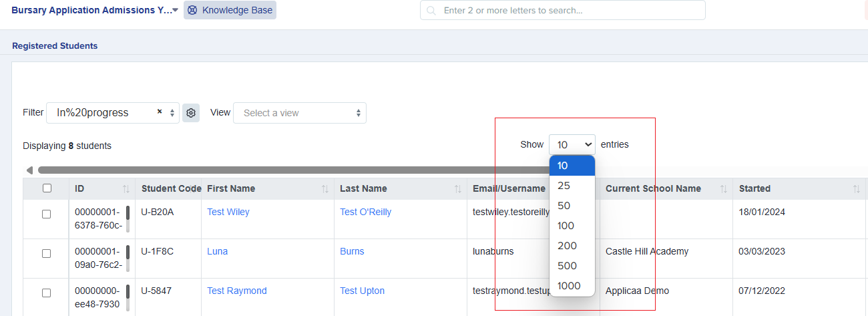Image resolution: width=868 pixels, height=316 pixels.
Task: Open Test Wiley first name link
Action: (x=228, y=212)
